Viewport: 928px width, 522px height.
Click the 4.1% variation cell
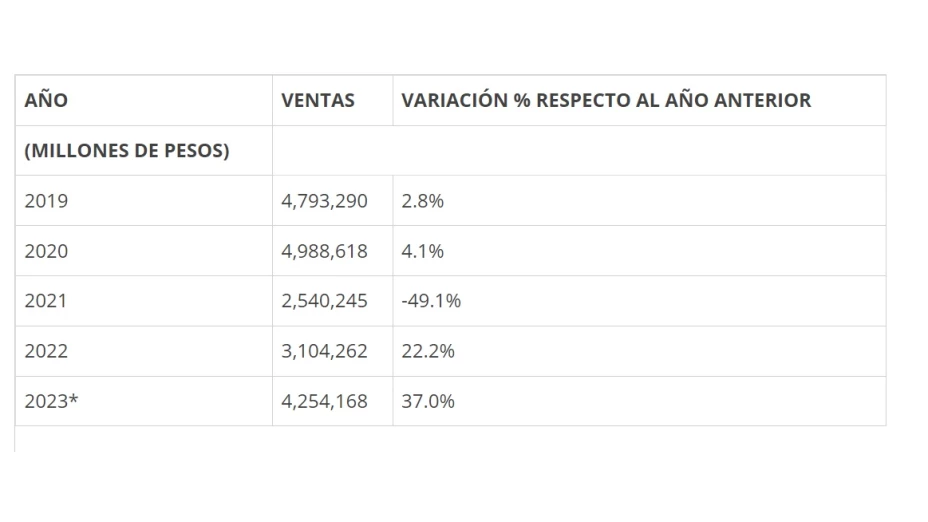[639, 251]
